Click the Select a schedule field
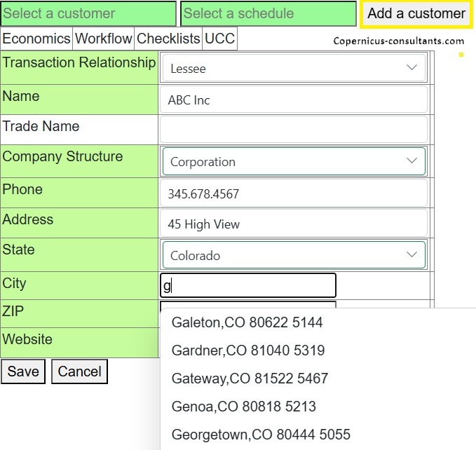 (x=268, y=13)
